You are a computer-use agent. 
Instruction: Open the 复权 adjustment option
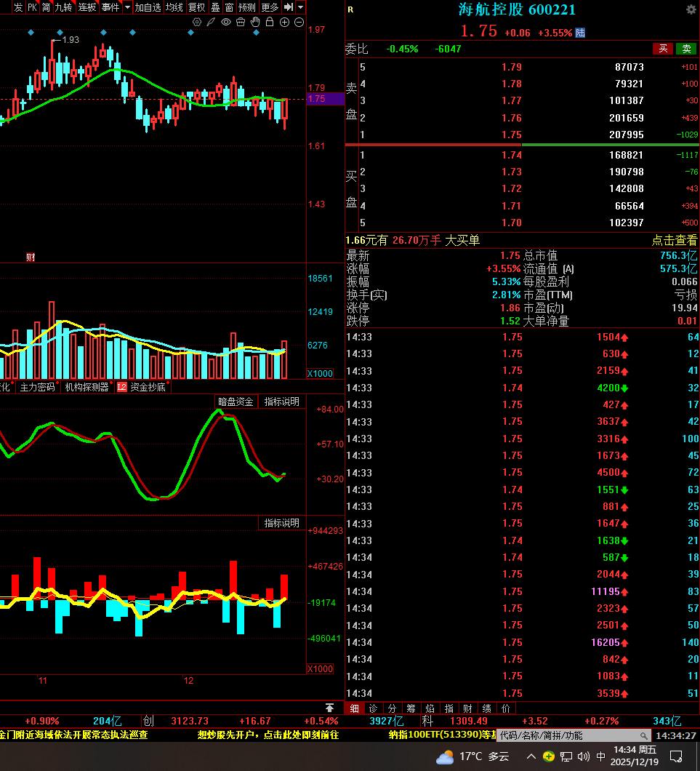[x=196, y=7]
